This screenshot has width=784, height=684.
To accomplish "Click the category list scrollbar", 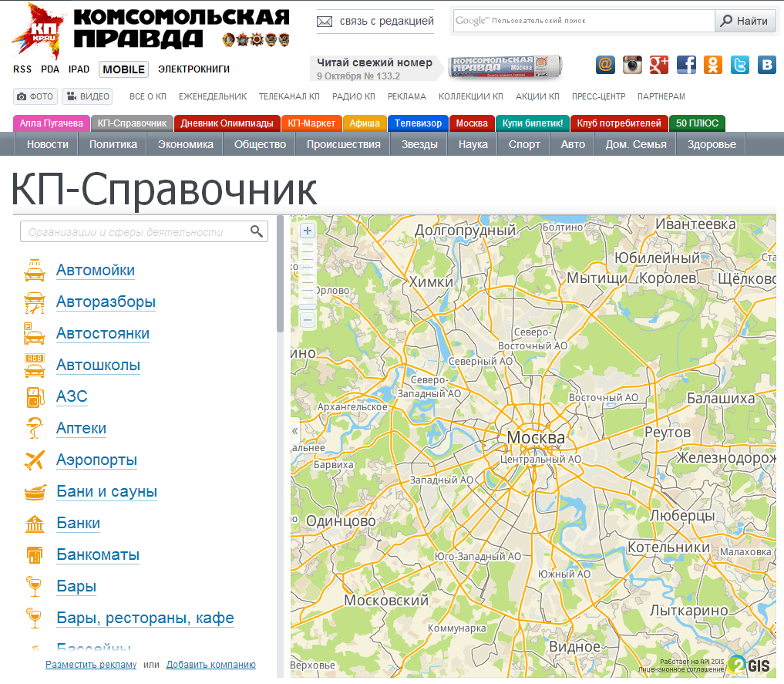I will click(x=280, y=274).
